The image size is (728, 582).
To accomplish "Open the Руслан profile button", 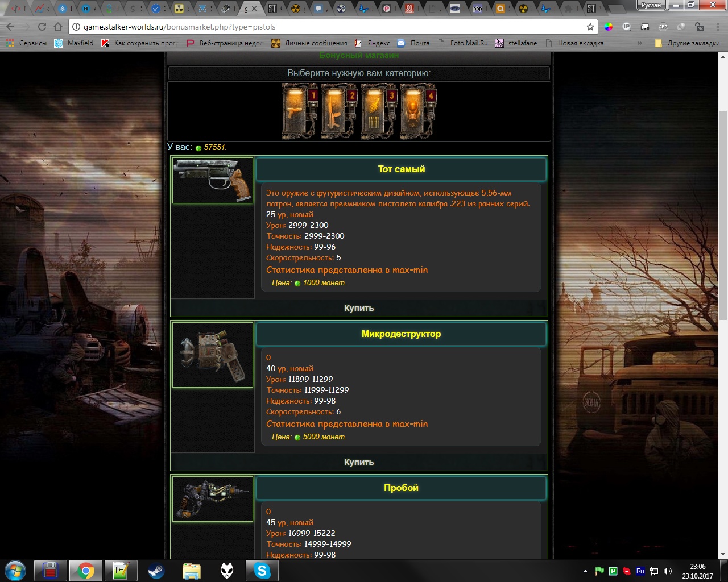I will 651,5.
